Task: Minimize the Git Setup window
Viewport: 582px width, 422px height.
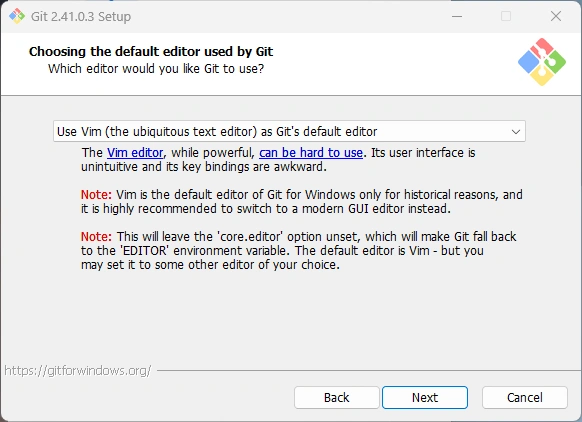Action: pos(457,16)
